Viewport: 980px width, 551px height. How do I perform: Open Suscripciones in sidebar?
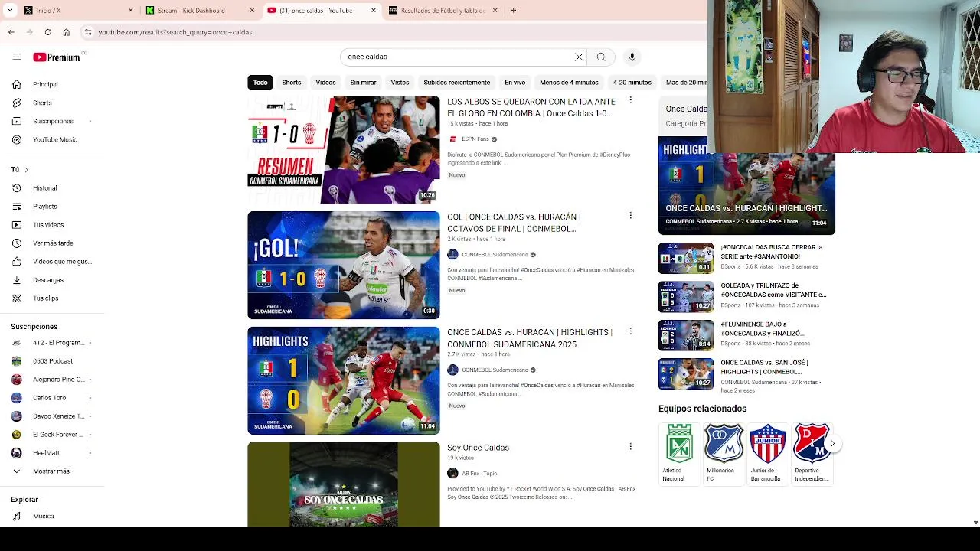coord(52,121)
